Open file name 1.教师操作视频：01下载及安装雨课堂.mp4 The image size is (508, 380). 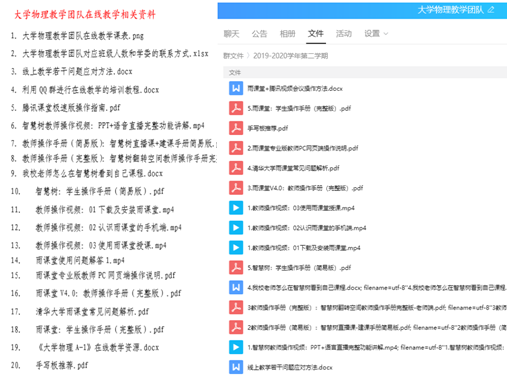coord(304,248)
